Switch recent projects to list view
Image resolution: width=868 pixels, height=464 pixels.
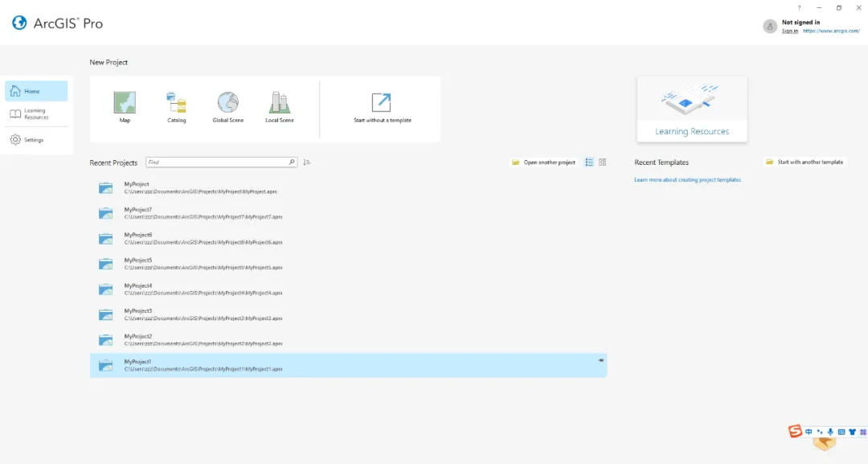589,162
